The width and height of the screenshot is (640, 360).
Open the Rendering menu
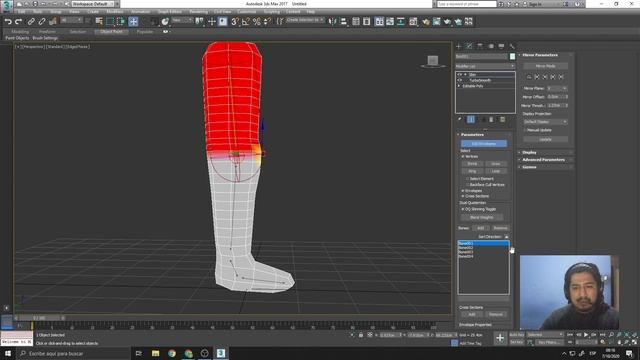pyautogui.click(x=198, y=12)
